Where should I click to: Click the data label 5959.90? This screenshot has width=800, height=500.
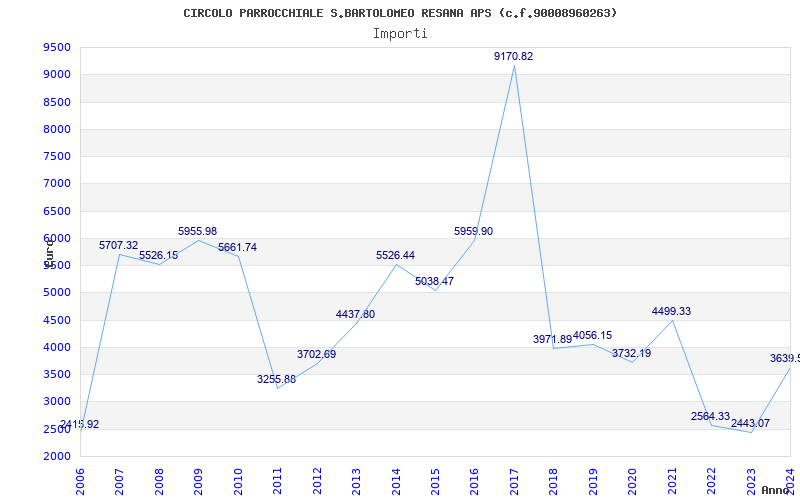point(474,232)
